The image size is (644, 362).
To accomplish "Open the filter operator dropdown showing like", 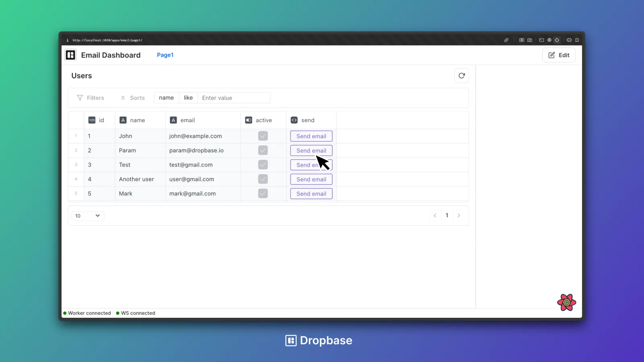I will point(188,98).
